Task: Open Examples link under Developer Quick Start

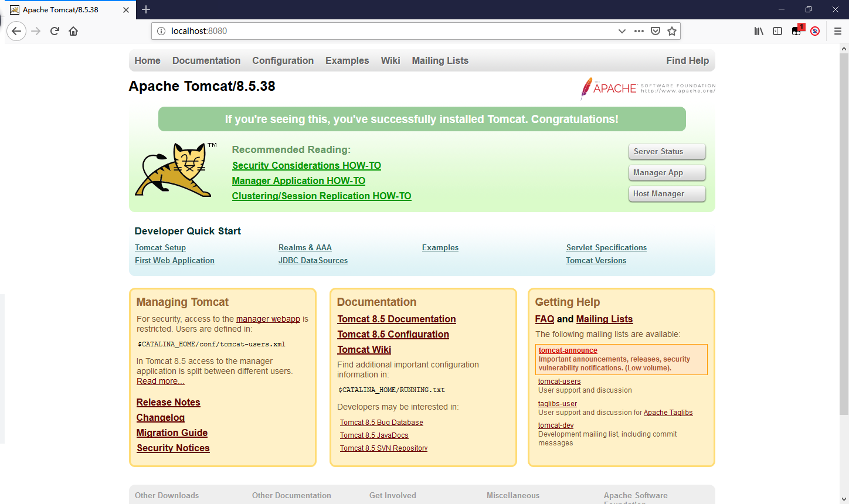Action: coord(440,247)
